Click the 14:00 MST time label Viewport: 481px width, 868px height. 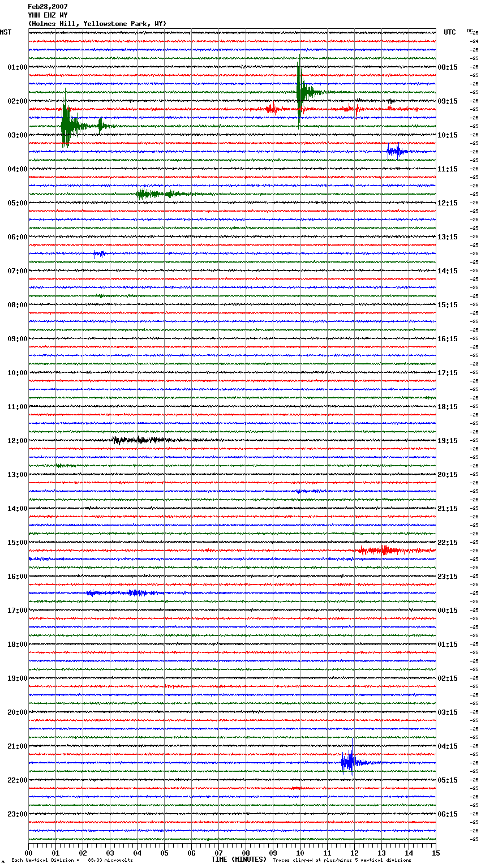tap(18, 509)
